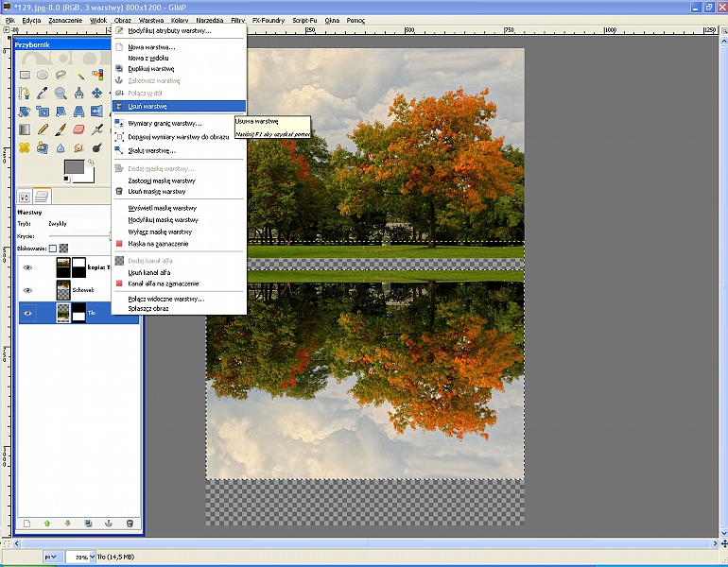This screenshot has height=567, width=728.
Task: Pick the Zoom magnifier tool
Action: click(x=61, y=93)
